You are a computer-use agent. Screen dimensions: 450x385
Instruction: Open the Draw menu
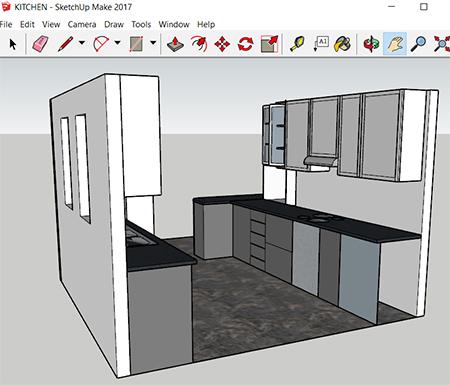(x=114, y=24)
